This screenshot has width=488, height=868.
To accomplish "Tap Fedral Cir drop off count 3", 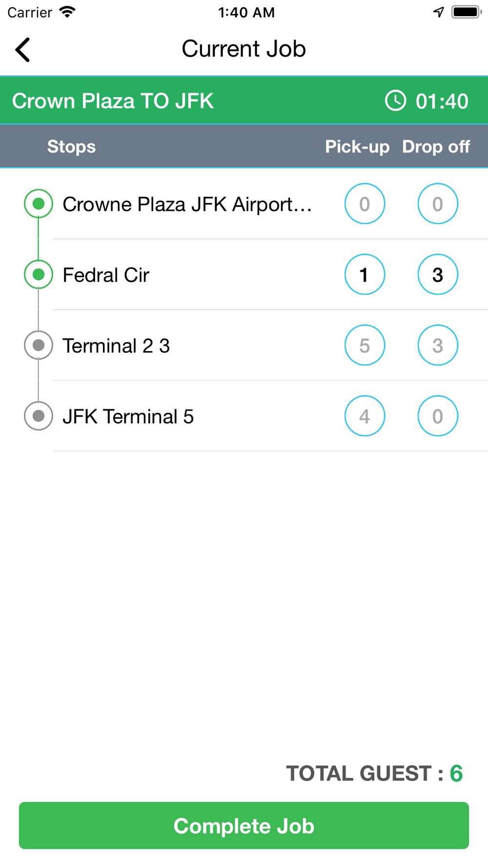I will tap(438, 274).
